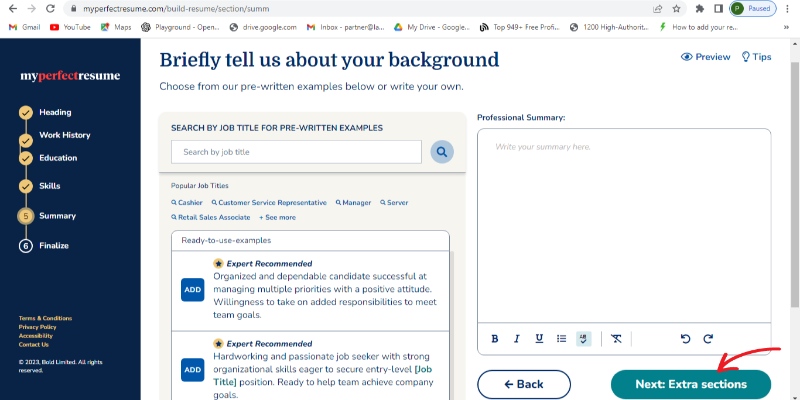The width and height of the screenshot is (800, 400).
Task: Insert a bulleted list in summary
Action: [561, 339]
